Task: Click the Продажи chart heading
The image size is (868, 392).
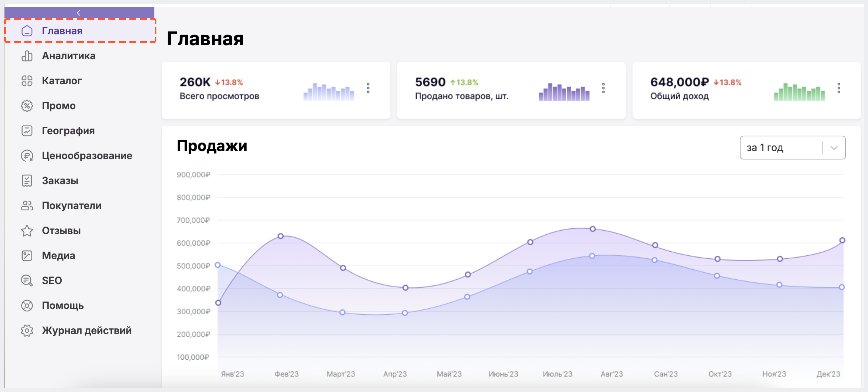Action: (x=212, y=146)
